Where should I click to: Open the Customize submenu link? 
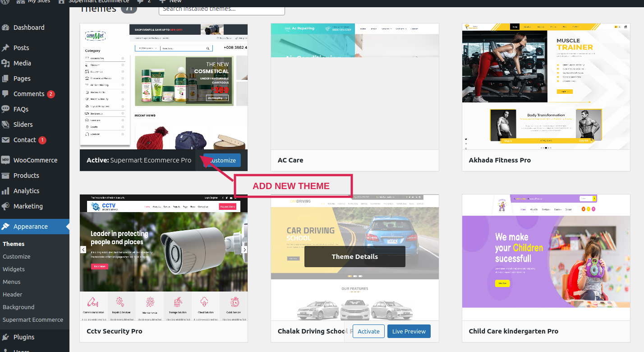tap(17, 256)
